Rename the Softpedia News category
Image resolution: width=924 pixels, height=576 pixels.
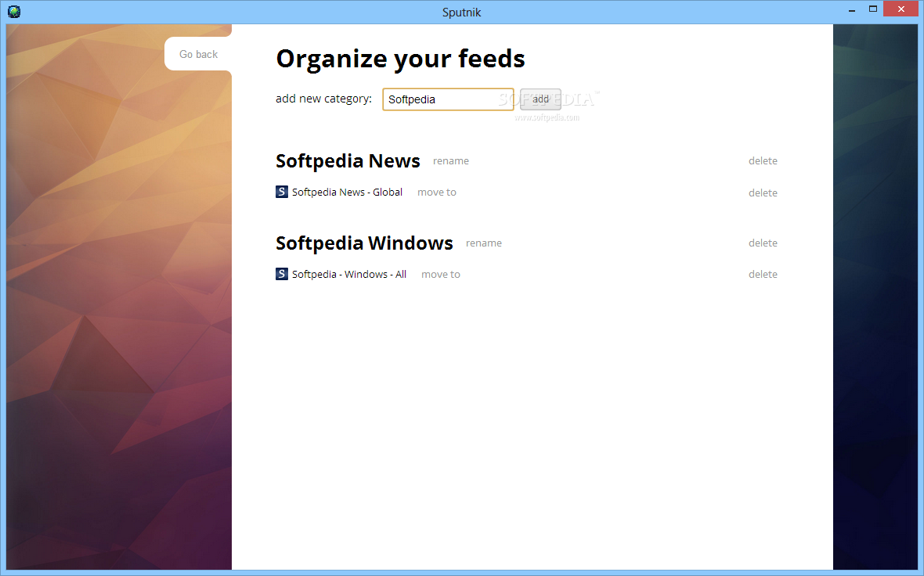click(x=451, y=161)
